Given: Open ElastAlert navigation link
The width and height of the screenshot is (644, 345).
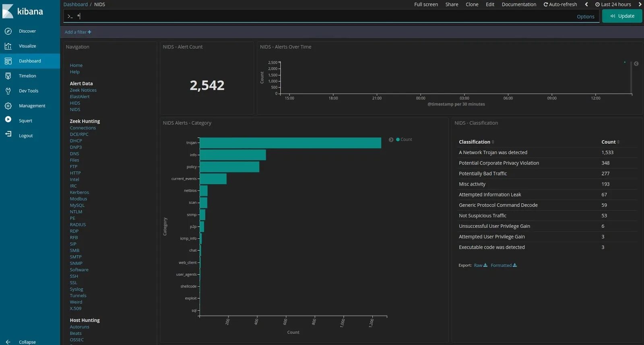Looking at the screenshot, I should 80,97.
